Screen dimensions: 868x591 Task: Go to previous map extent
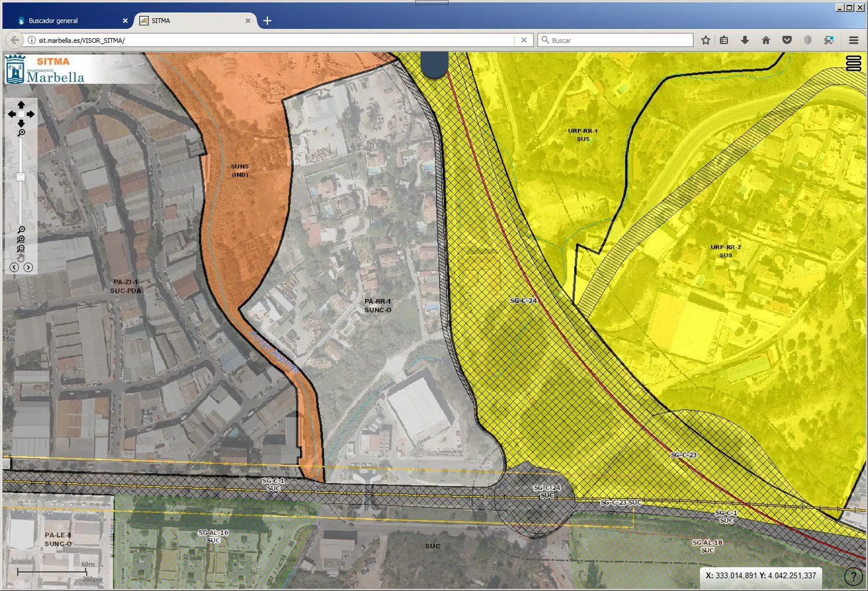[x=14, y=268]
